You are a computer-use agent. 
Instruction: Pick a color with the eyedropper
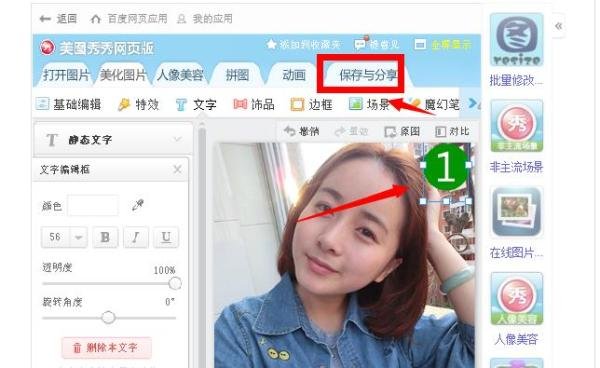(137, 205)
